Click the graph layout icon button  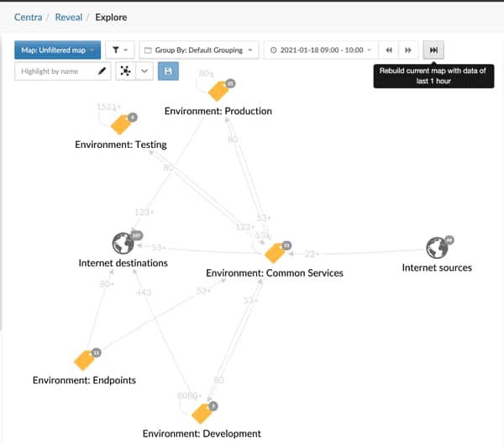[125, 71]
